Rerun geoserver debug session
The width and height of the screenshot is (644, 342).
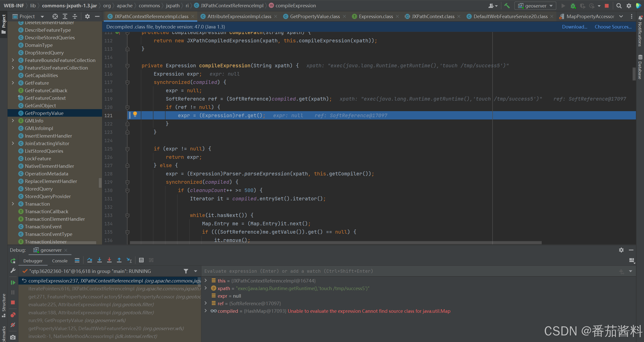click(x=13, y=261)
